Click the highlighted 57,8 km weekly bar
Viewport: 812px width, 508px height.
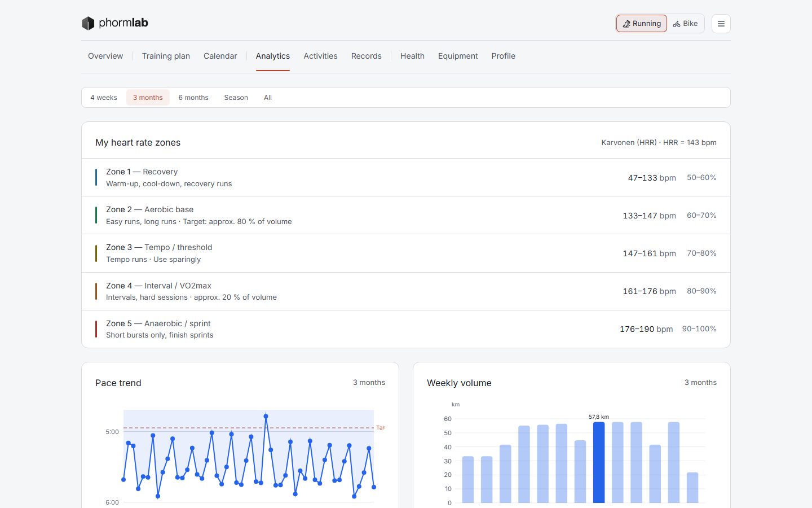click(x=599, y=462)
